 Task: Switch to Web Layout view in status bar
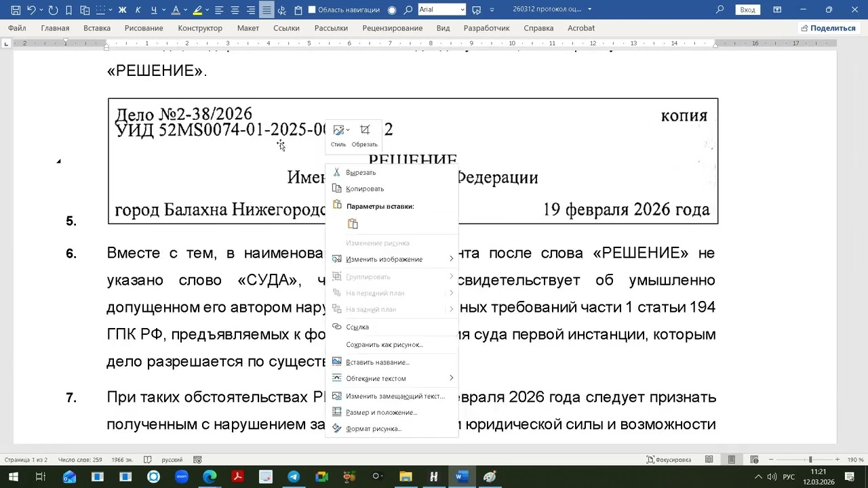[x=754, y=460]
